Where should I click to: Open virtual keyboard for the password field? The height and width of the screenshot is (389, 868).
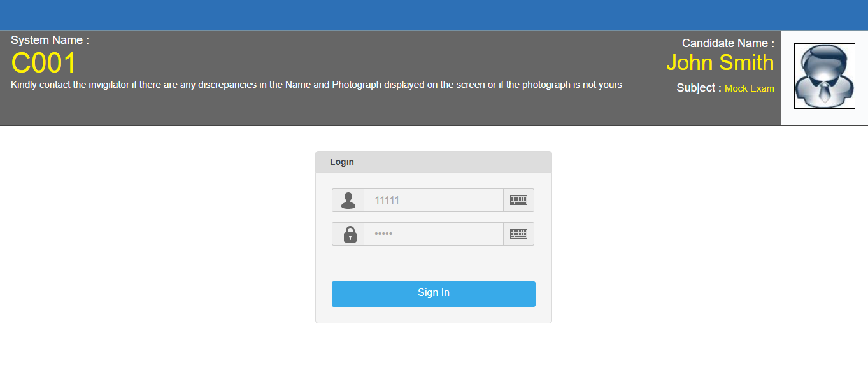tap(518, 234)
